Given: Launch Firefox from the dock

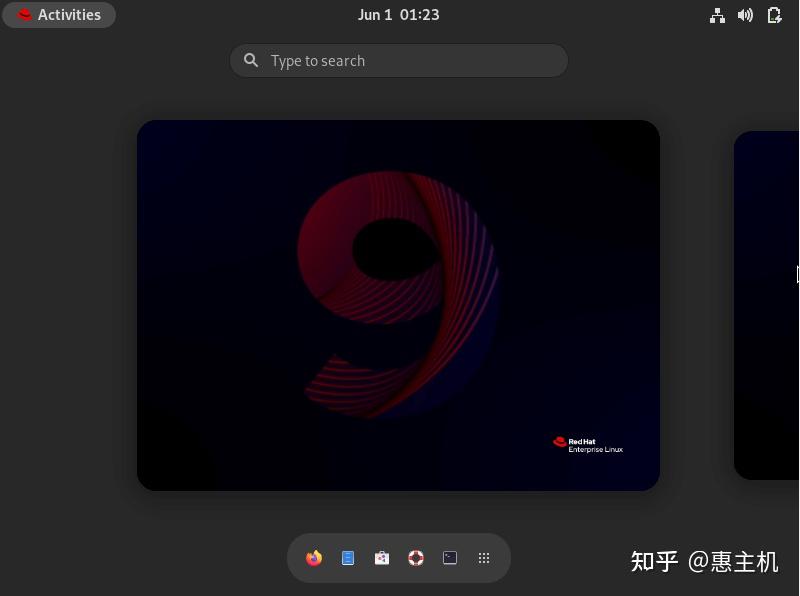Looking at the screenshot, I should point(314,558).
